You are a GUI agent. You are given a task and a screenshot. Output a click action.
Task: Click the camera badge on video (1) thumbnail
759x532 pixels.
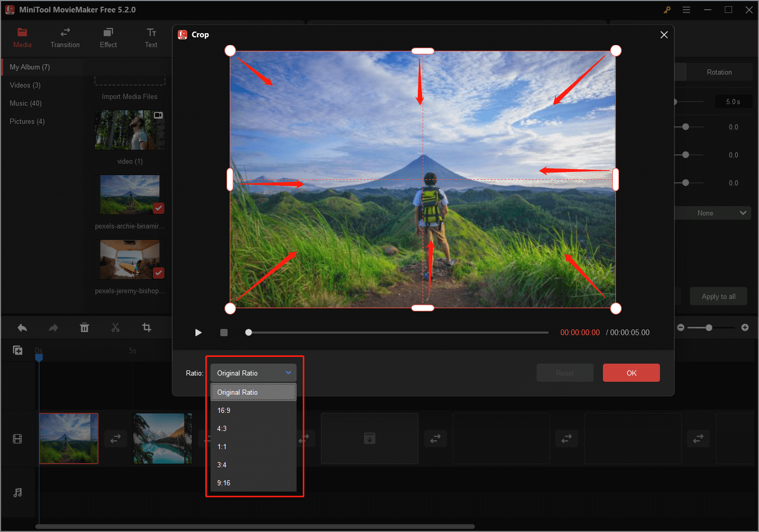[158, 114]
